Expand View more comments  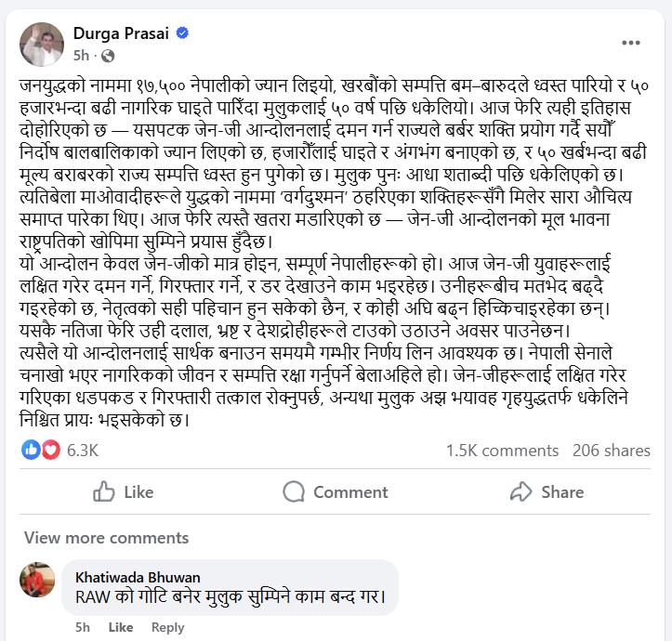[106, 538]
